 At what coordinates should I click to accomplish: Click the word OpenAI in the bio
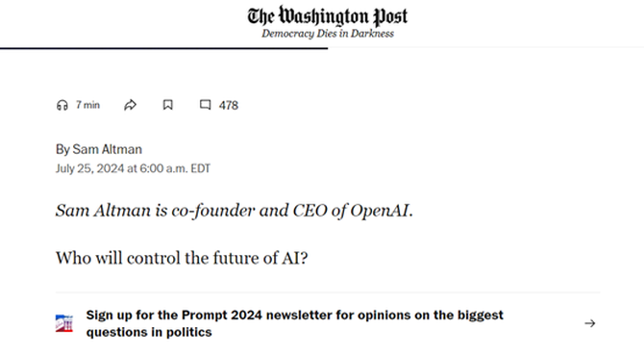coord(380,211)
